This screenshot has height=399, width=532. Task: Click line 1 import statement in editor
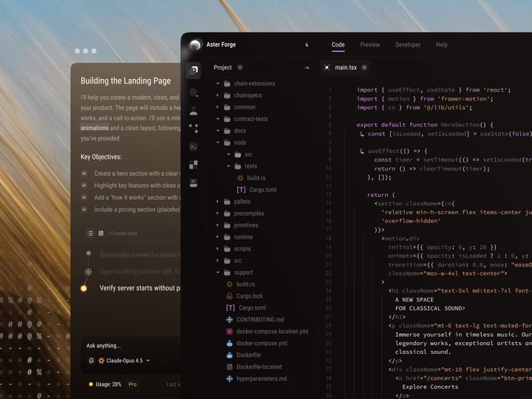tap(434, 90)
